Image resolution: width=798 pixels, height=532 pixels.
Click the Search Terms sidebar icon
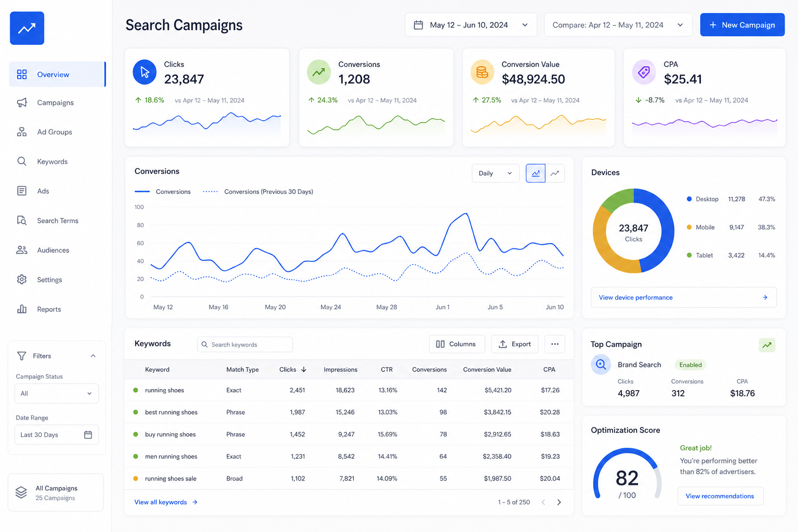click(22, 220)
